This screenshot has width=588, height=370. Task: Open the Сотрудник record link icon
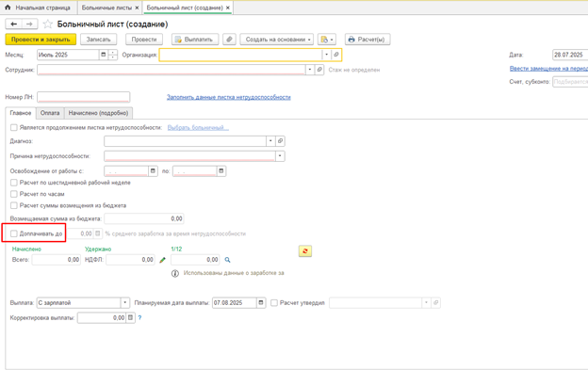(319, 70)
